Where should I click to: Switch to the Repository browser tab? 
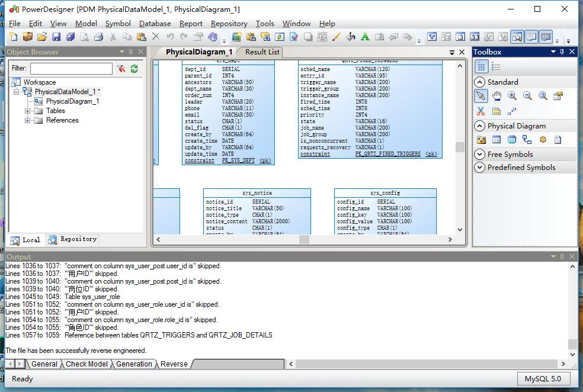(73, 239)
